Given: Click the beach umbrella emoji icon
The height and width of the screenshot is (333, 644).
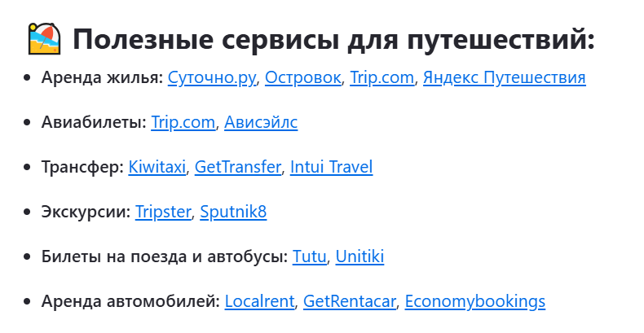Looking at the screenshot, I should [x=44, y=39].
